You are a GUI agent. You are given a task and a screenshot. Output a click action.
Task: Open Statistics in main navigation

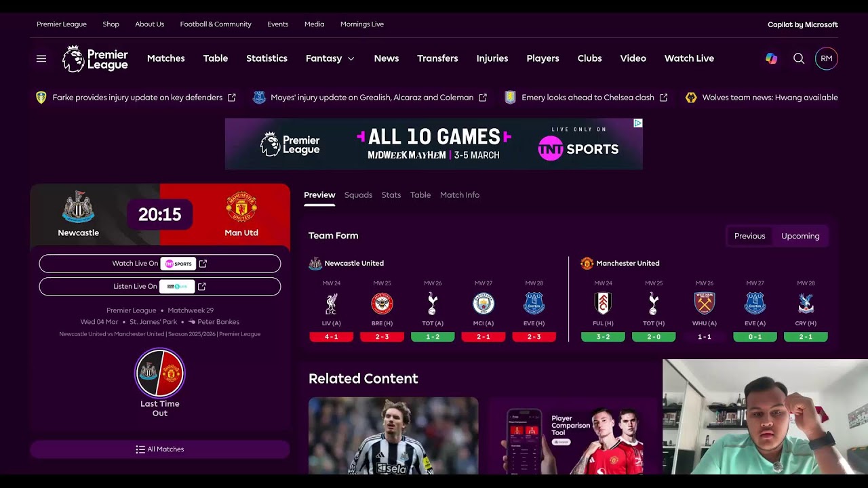[267, 58]
